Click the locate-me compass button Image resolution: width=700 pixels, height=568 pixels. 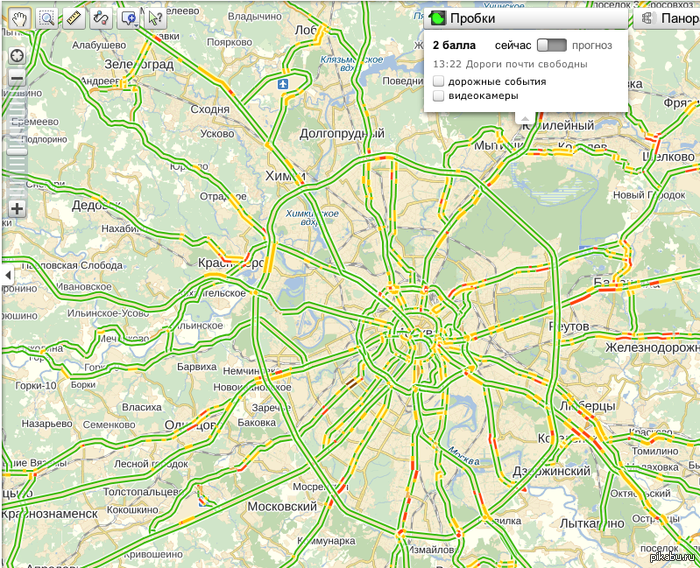pyautogui.click(x=16, y=56)
